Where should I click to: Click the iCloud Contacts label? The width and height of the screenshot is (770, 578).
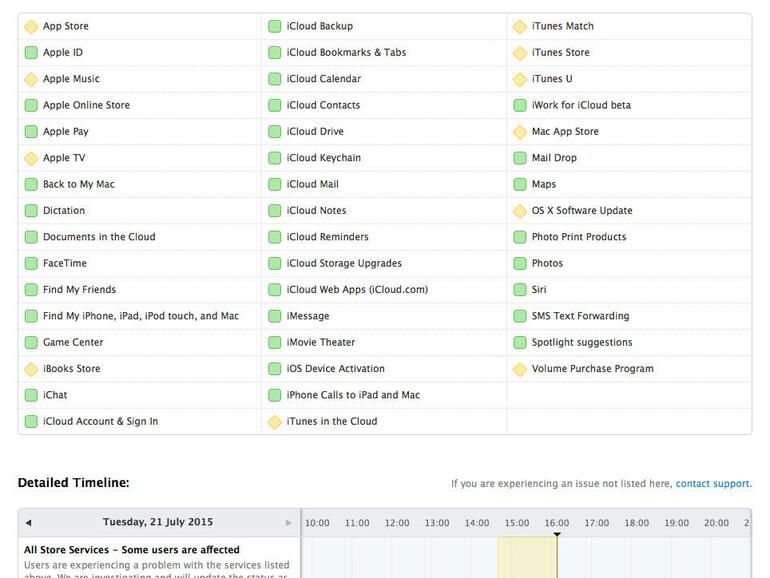coord(324,105)
